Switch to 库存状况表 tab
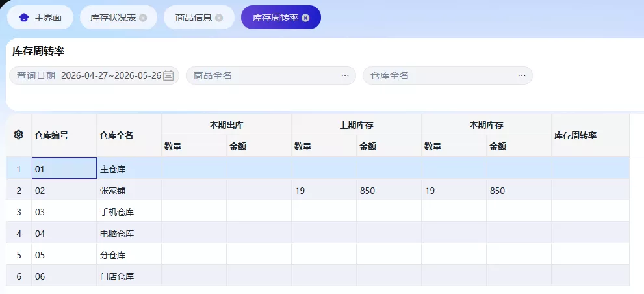 118,18
